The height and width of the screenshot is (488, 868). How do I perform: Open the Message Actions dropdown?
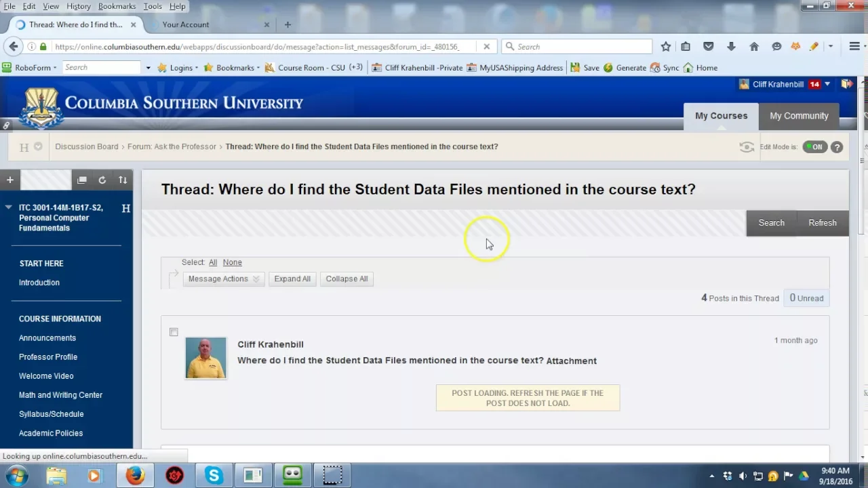pos(223,279)
